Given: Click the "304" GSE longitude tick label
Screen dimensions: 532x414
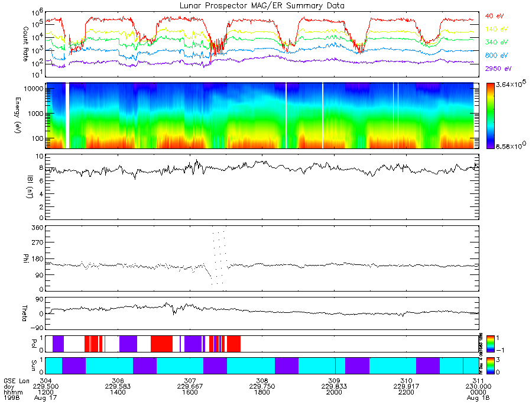Looking at the screenshot, I should (46, 381).
